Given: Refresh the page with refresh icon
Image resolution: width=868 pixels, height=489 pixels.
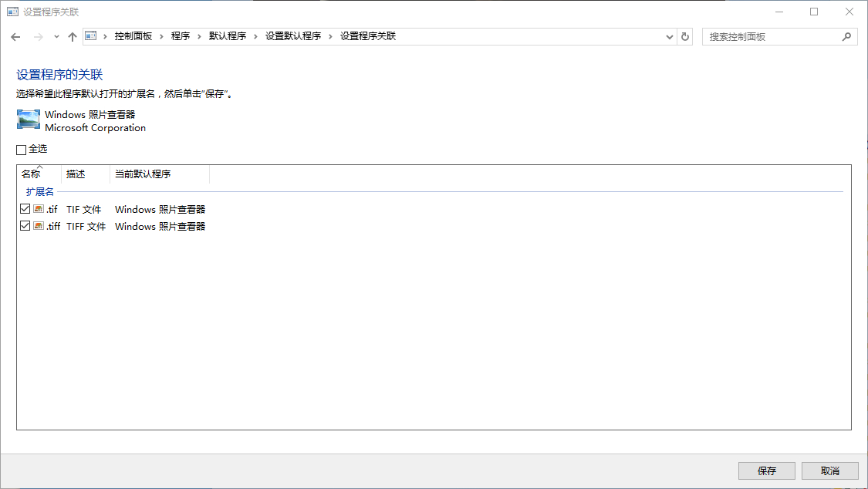Looking at the screenshot, I should (x=685, y=36).
